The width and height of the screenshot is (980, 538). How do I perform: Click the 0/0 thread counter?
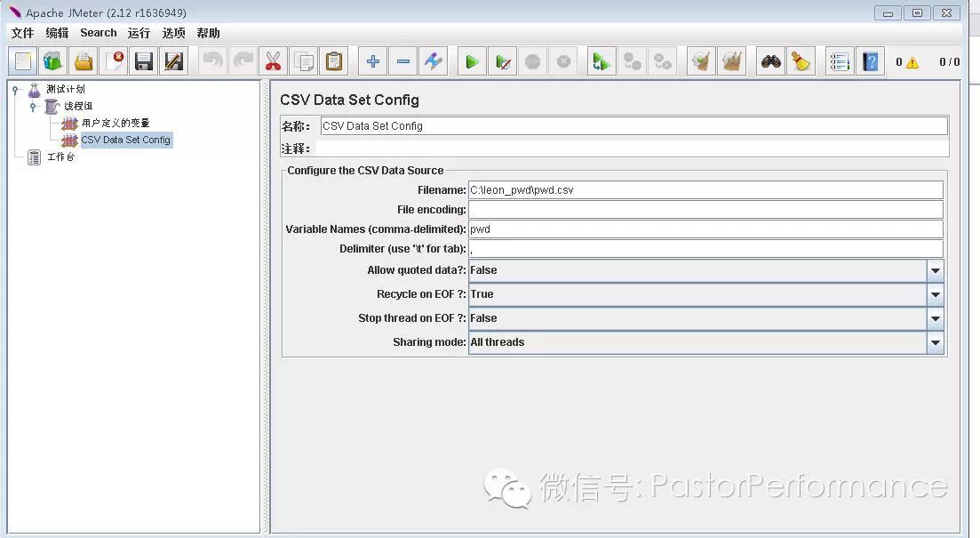pyautogui.click(x=949, y=62)
